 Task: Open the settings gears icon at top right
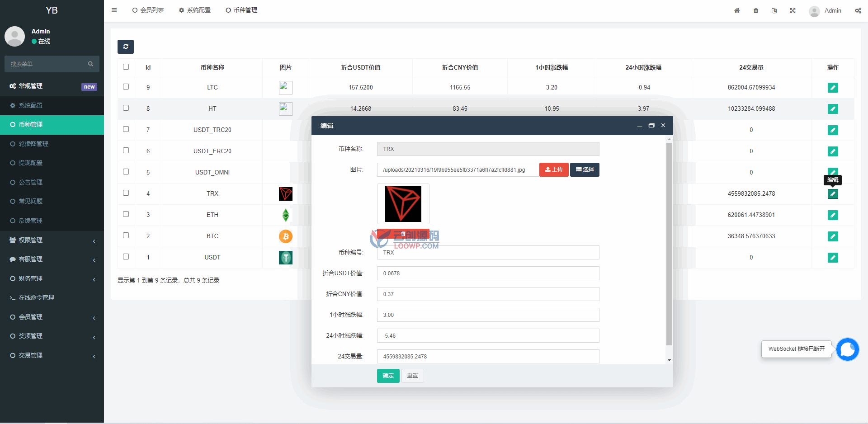(858, 10)
